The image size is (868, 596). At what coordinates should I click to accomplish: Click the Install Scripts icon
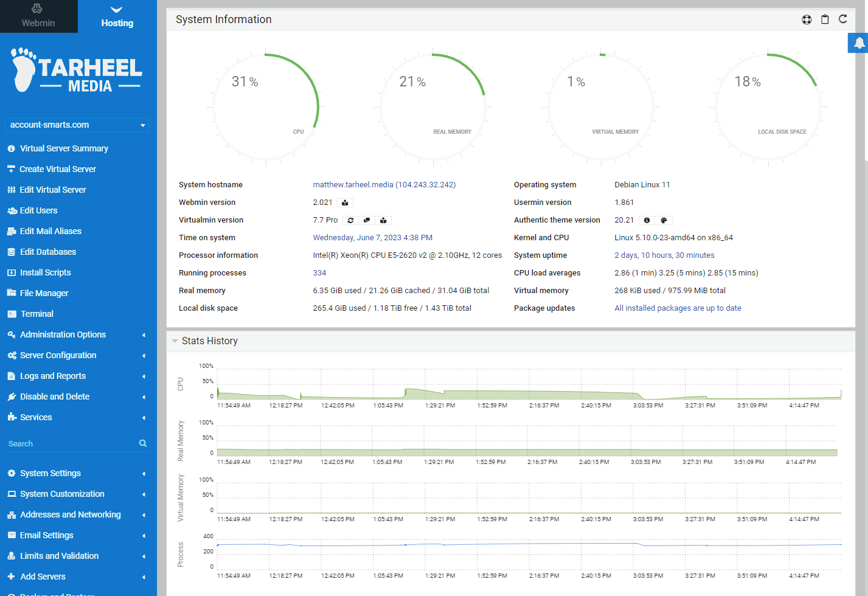tap(12, 272)
